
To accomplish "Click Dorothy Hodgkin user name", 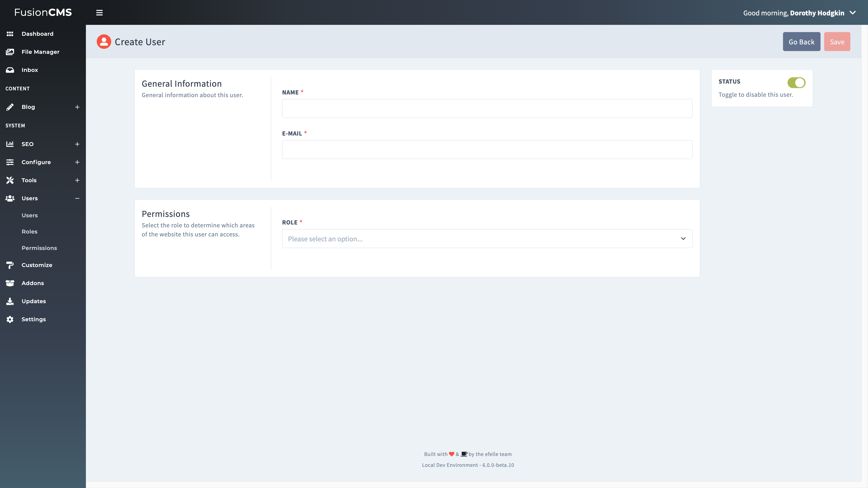I will 817,13.
